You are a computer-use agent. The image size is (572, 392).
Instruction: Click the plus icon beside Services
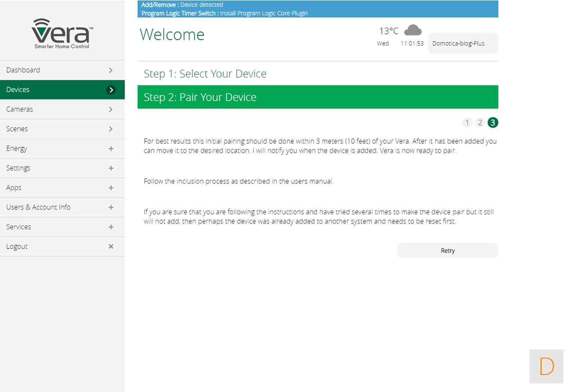pyautogui.click(x=111, y=227)
